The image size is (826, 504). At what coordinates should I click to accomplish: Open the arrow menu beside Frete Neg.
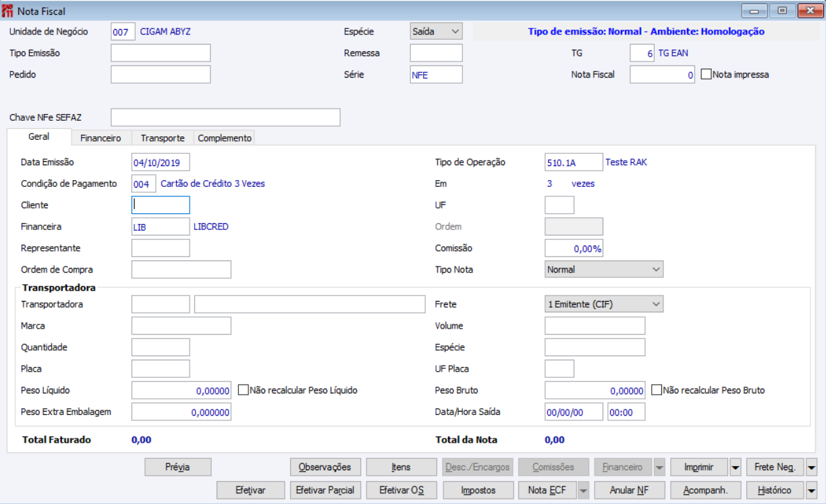point(811,467)
